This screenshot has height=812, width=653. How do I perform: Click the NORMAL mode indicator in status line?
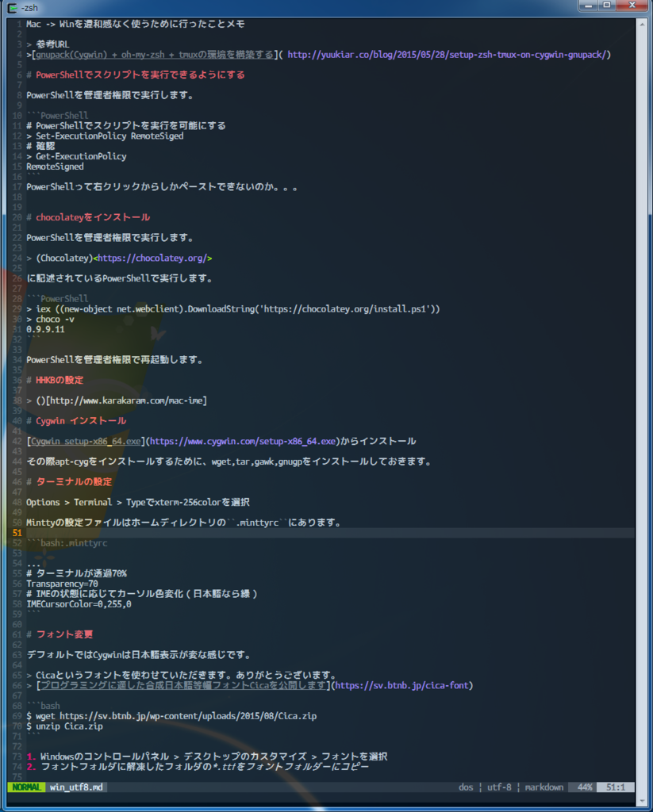pos(26,787)
